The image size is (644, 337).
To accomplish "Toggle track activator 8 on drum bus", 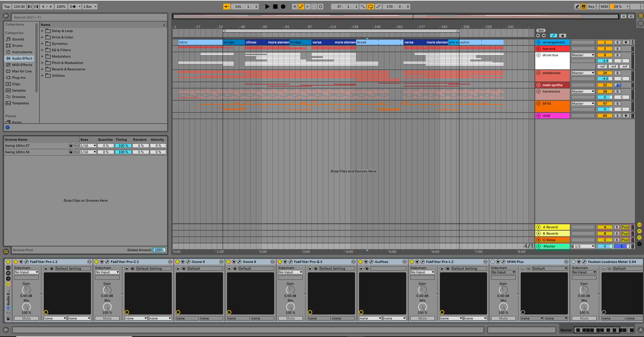I will click(x=605, y=55).
